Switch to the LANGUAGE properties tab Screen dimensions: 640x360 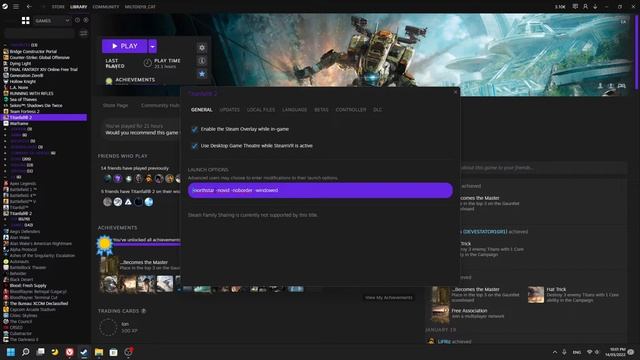294,110
